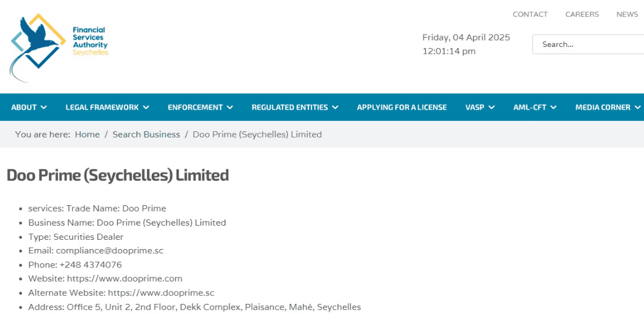Open Applying for a License page

[x=402, y=107]
